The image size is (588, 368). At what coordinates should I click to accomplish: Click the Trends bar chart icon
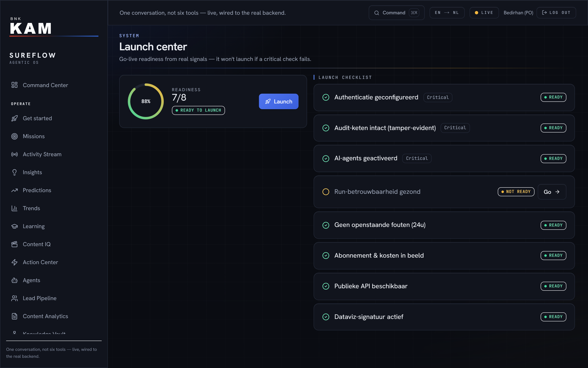click(x=14, y=208)
